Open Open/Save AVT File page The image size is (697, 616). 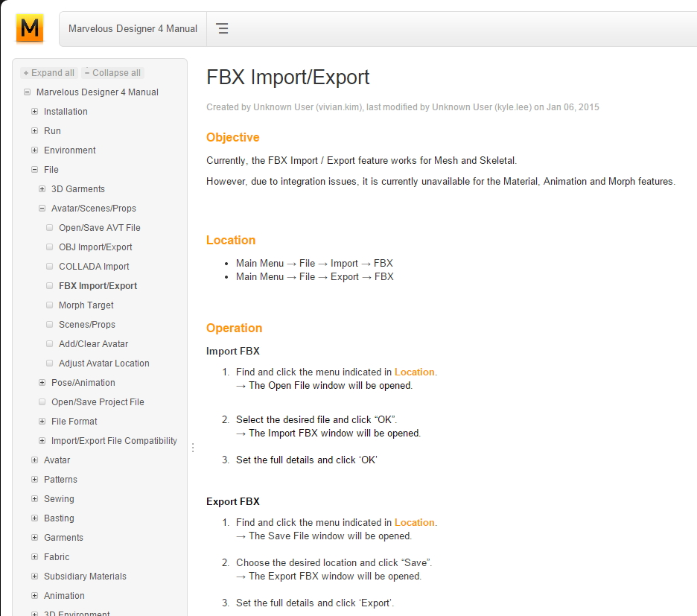tap(100, 228)
